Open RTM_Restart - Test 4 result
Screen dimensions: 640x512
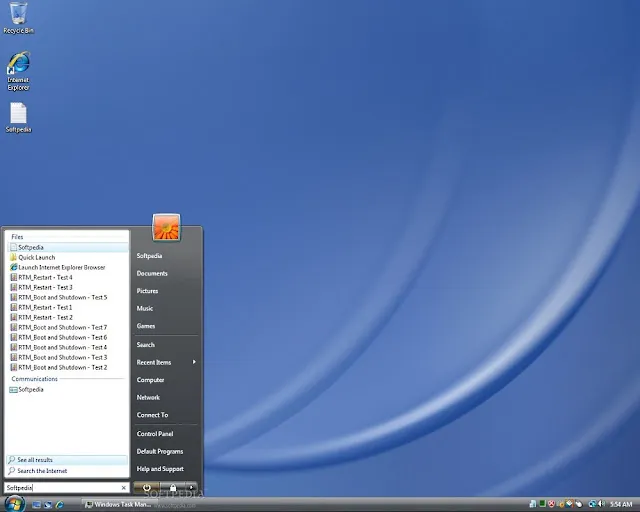pyautogui.click(x=68, y=277)
